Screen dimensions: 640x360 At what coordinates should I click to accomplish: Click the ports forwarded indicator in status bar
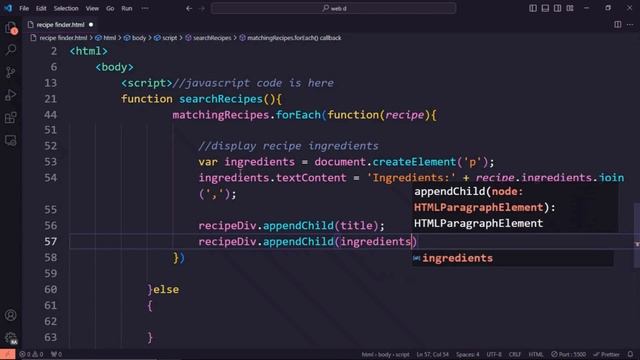click(x=56, y=354)
